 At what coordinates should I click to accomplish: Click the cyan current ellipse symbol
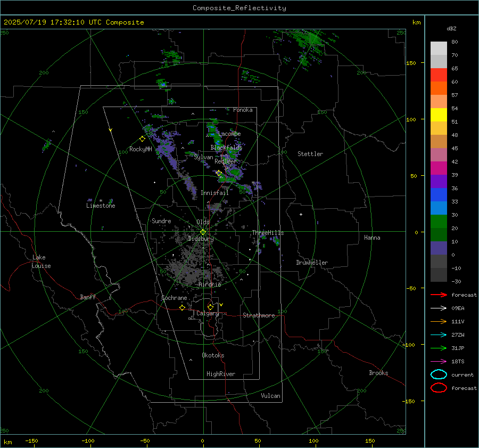coord(439,374)
